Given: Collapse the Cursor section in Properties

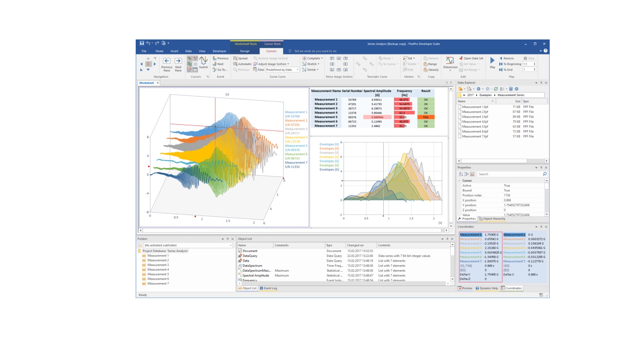Looking at the screenshot, I should [x=459, y=180].
